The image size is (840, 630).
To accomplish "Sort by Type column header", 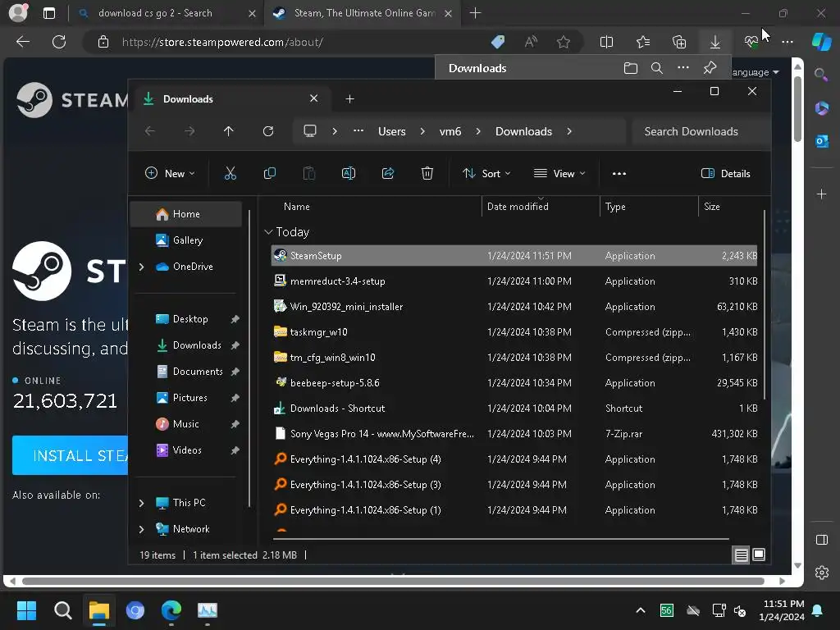I will 615,206.
